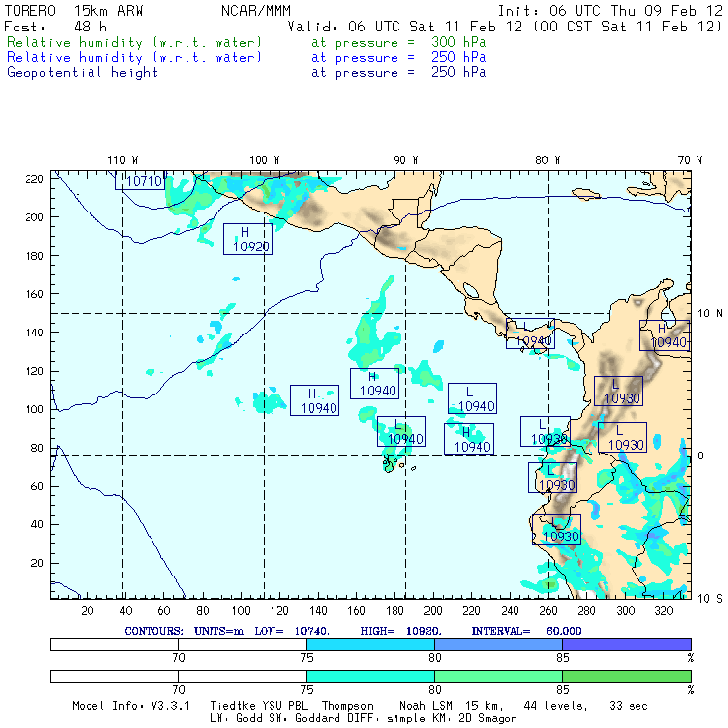Click the 'LOW= 10740.' contour text
Viewport: 728px width, 728px height.
pyautogui.click(x=291, y=631)
